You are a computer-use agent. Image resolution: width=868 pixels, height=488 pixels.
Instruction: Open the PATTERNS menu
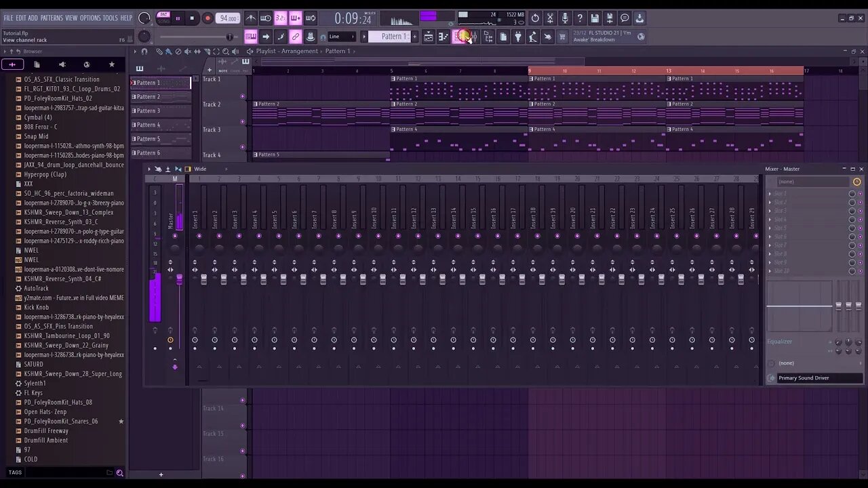(x=52, y=18)
